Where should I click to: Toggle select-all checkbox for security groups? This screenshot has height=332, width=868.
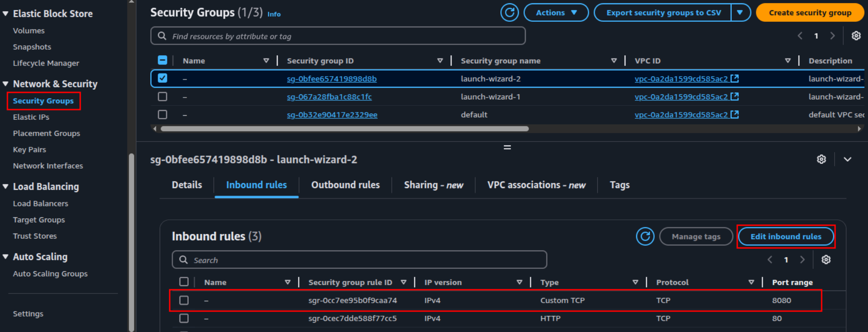coord(162,60)
